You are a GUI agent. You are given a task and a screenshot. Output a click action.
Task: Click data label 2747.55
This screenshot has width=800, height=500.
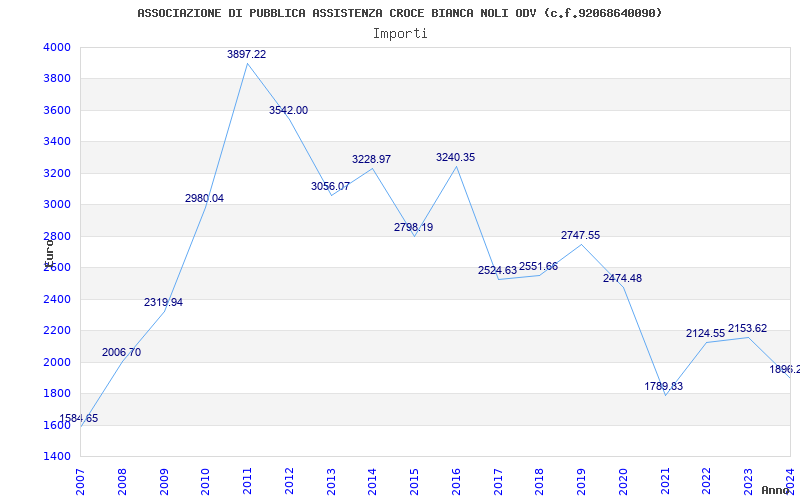581,236
